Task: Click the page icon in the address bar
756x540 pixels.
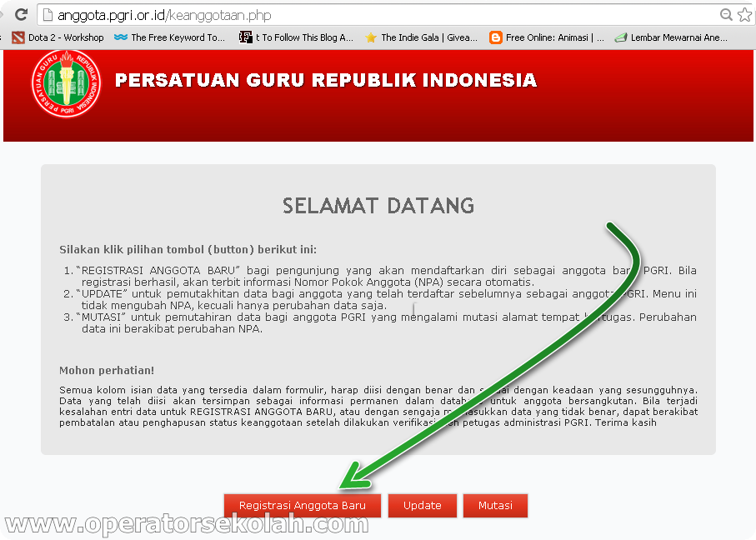Action: click(x=48, y=16)
